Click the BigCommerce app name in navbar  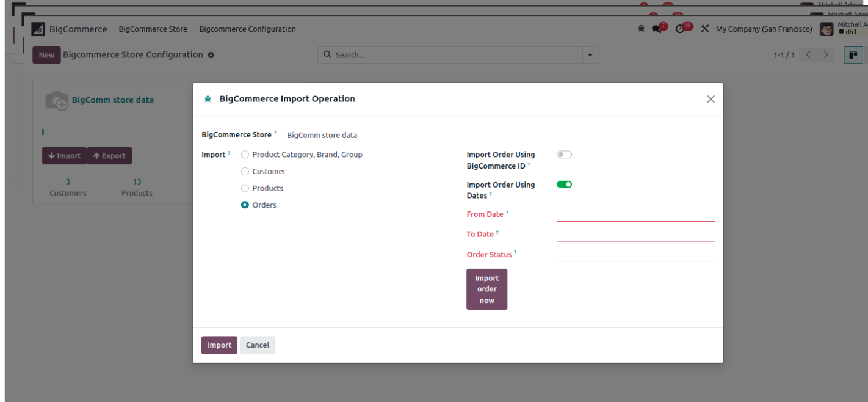pos(78,29)
